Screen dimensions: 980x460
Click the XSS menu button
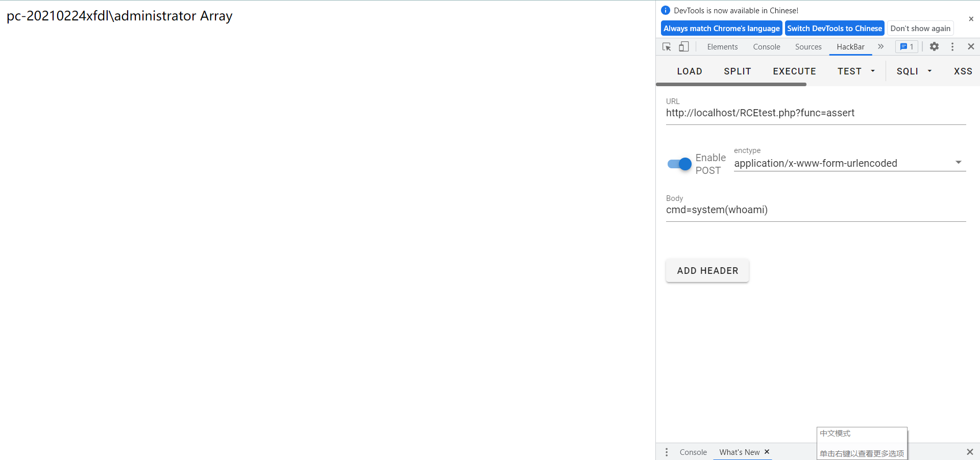963,71
